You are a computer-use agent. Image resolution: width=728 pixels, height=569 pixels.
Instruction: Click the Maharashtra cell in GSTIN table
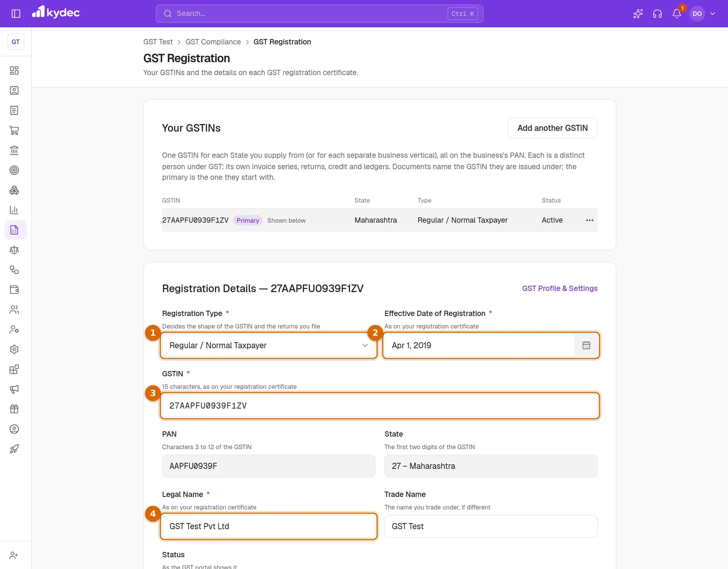tap(375, 220)
